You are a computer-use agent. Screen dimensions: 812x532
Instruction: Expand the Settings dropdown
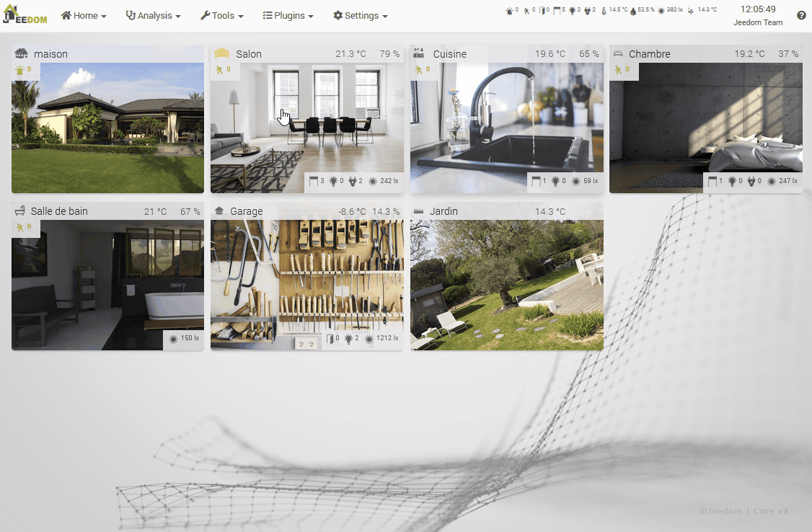click(x=360, y=16)
